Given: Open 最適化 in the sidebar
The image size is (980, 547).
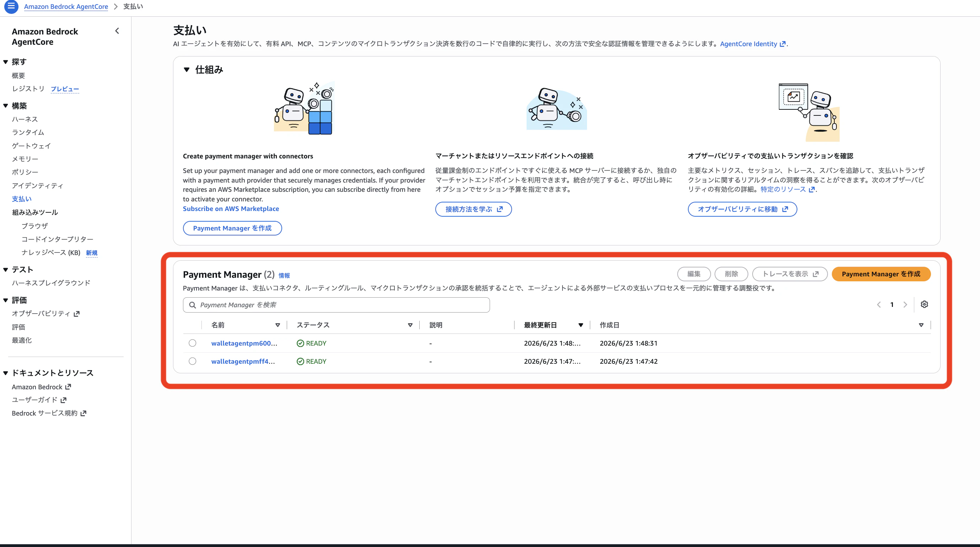Looking at the screenshot, I should (x=22, y=340).
